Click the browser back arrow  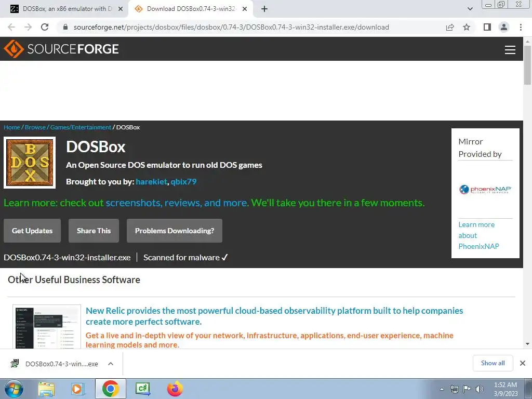coord(11,27)
